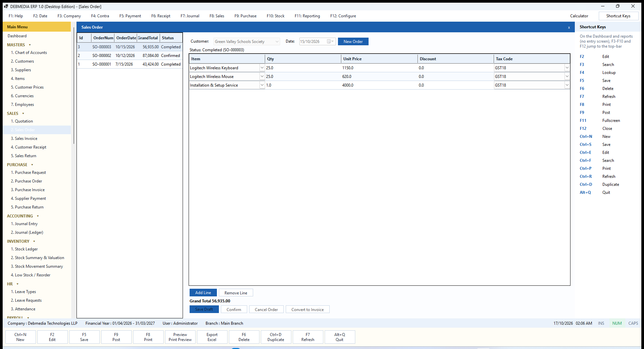Click Add Line button

203,293
